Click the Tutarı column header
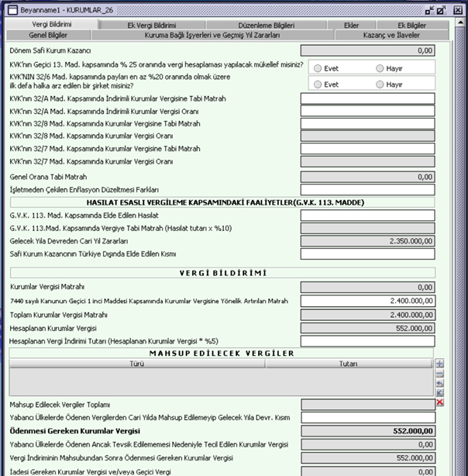This screenshot has height=476, width=468. point(349,364)
